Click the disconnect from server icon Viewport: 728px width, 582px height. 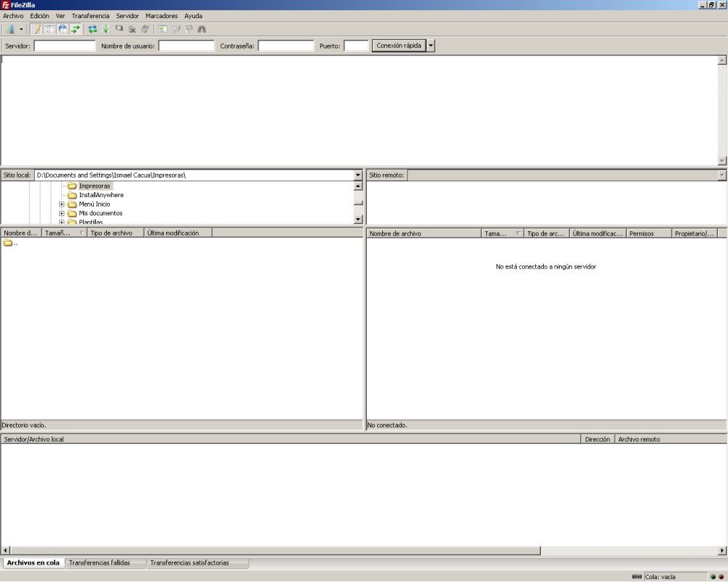click(x=132, y=29)
